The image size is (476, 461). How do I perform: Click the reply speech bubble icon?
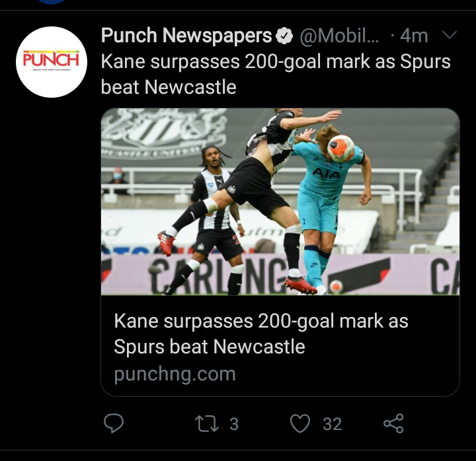click(114, 423)
